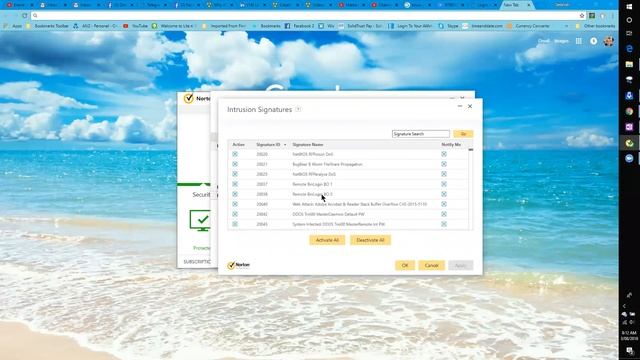
Task: Open the Action Center notifications icon
Action: coord(629,351)
